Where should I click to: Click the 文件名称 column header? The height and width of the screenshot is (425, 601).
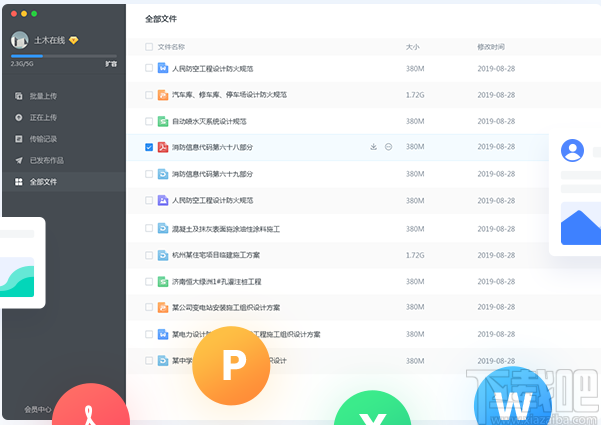171,47
